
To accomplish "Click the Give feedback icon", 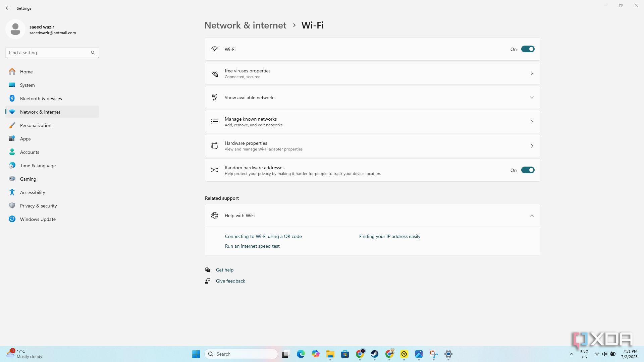I will (208, 281).
